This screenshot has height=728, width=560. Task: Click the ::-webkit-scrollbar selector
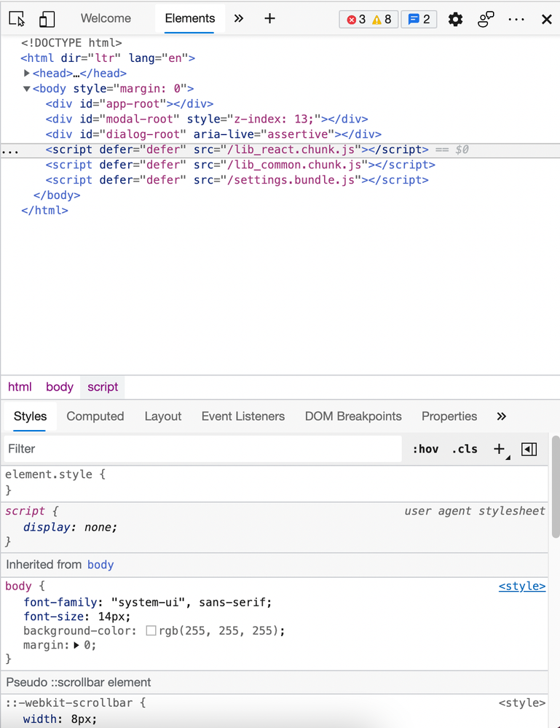click(x=69, y=703)
